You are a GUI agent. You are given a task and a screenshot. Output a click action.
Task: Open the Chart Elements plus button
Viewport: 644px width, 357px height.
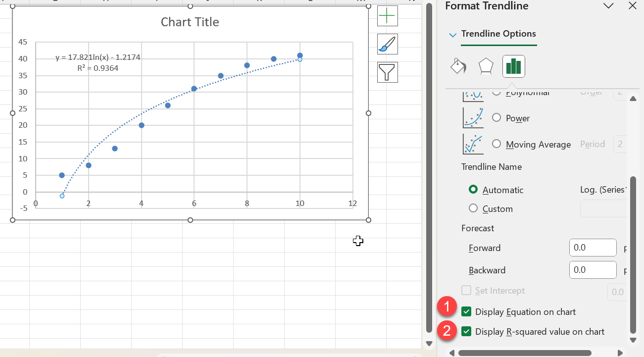[387, 16]
